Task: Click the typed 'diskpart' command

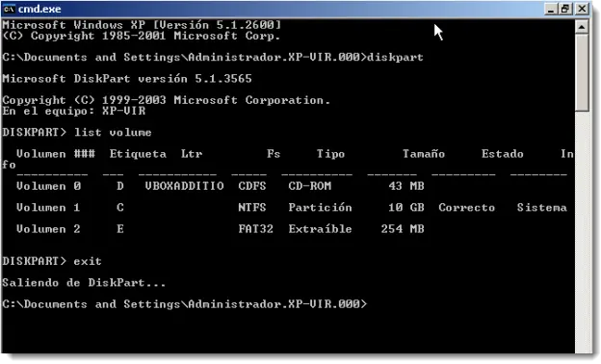Action: (x=395, y=58)
